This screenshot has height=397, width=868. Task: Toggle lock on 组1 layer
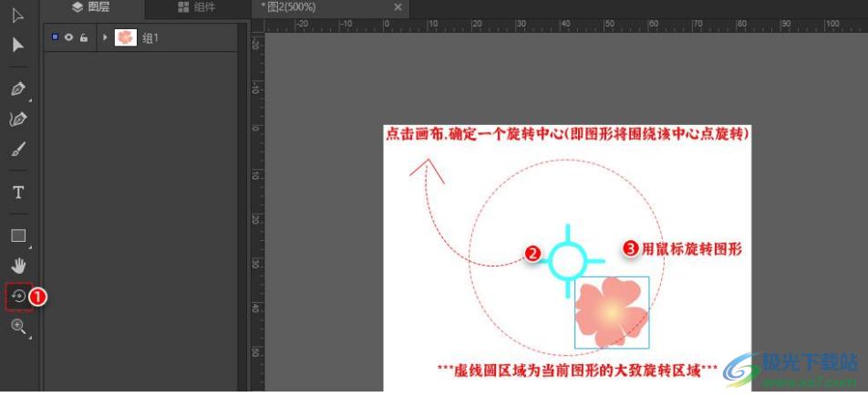pyautogui.click(x=83, y=37)
